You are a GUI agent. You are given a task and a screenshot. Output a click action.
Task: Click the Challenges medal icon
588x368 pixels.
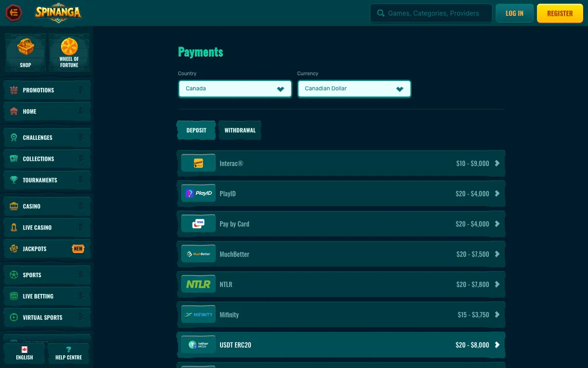click(14, 137)
